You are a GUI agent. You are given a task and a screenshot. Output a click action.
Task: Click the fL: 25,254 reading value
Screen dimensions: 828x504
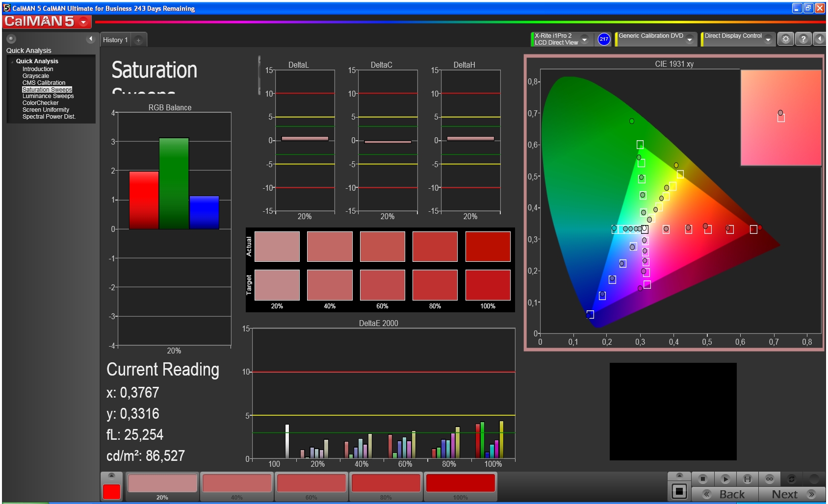135,435
